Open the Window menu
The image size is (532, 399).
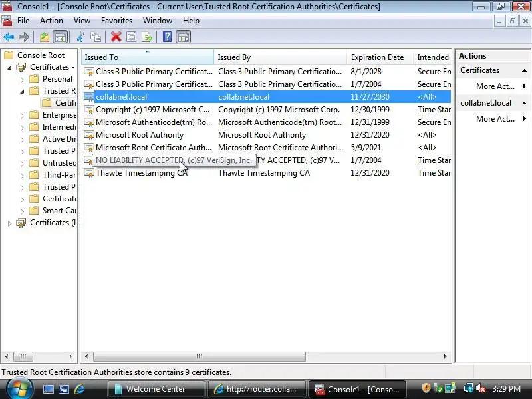coord(158,21)
